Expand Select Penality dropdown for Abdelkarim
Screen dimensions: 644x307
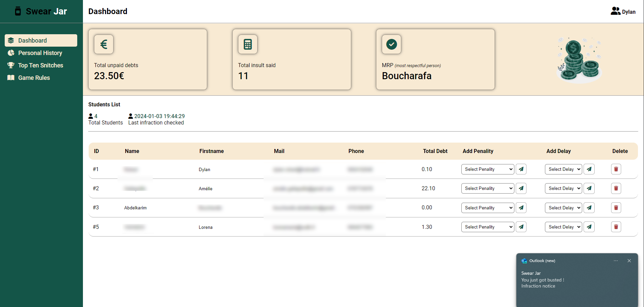[x=488, y=208]
